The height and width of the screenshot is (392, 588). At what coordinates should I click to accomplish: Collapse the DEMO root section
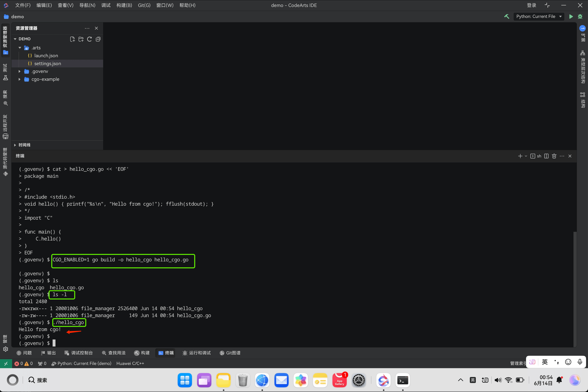[x=15, y=39]
